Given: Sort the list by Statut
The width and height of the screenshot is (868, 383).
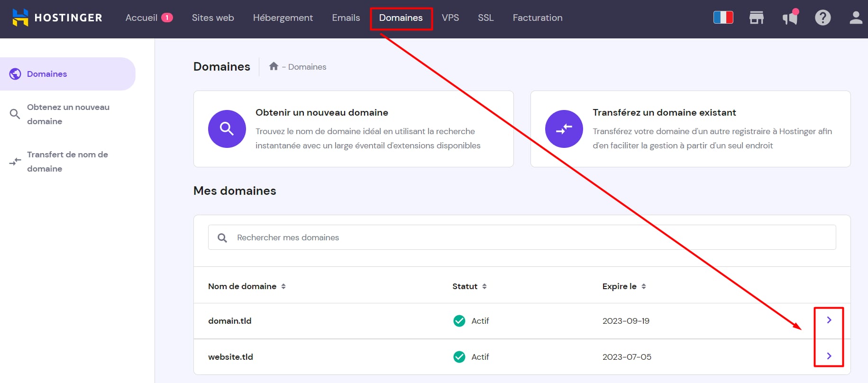Looking at the screenshot, I should coord(469,286).
